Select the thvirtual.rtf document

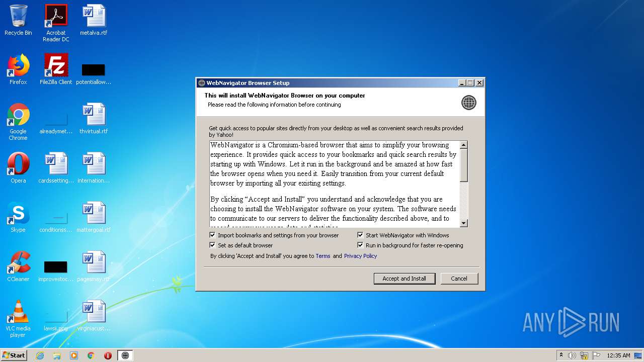tap(94, 119)
